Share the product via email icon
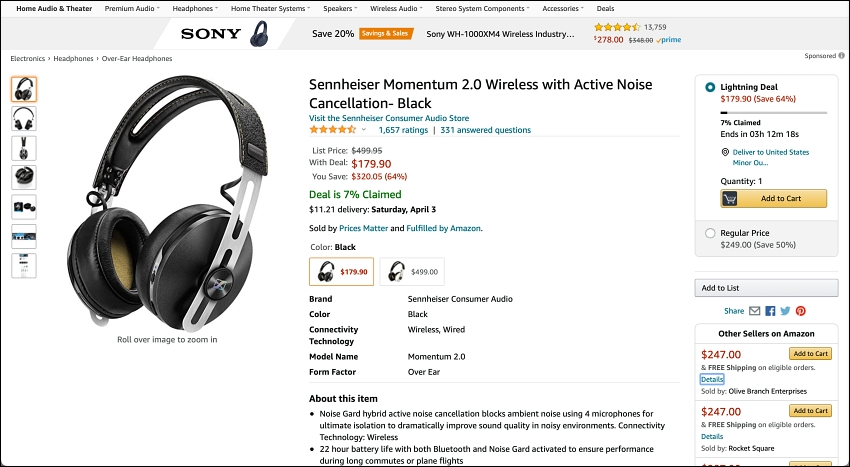 click(x=755, y=311)
